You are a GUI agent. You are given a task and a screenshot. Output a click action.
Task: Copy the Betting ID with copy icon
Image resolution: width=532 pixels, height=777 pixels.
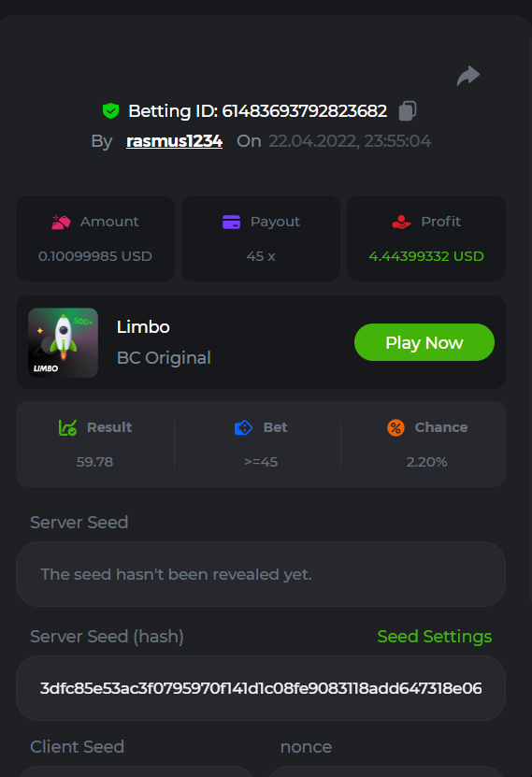(x=407, y=110)
